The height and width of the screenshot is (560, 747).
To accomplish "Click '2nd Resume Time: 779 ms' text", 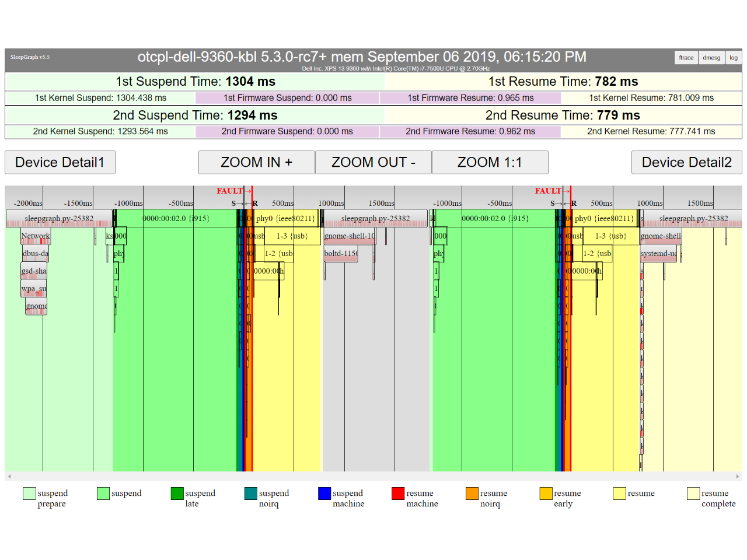I will point(563,116).
